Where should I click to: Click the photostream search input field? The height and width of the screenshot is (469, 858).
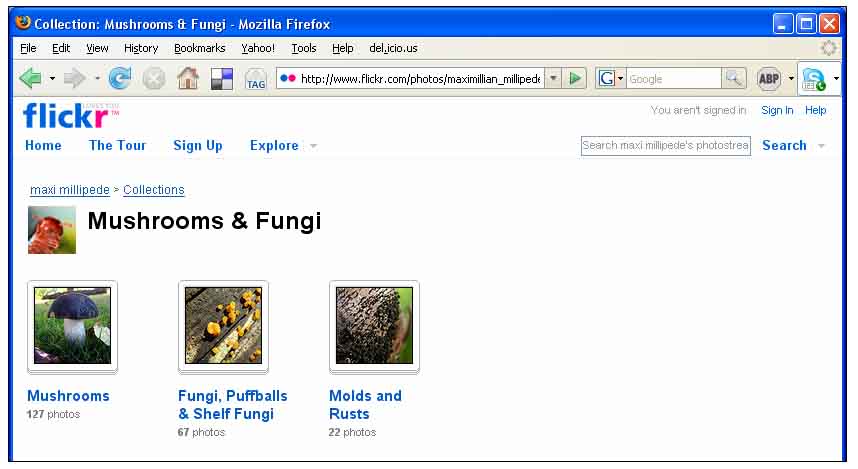pos(665,145)
